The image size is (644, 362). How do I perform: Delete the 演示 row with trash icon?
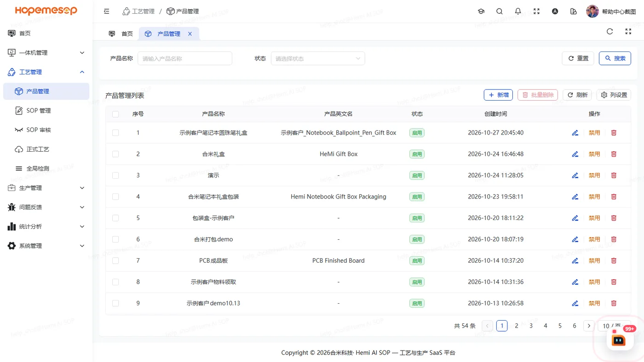point(614,175)
